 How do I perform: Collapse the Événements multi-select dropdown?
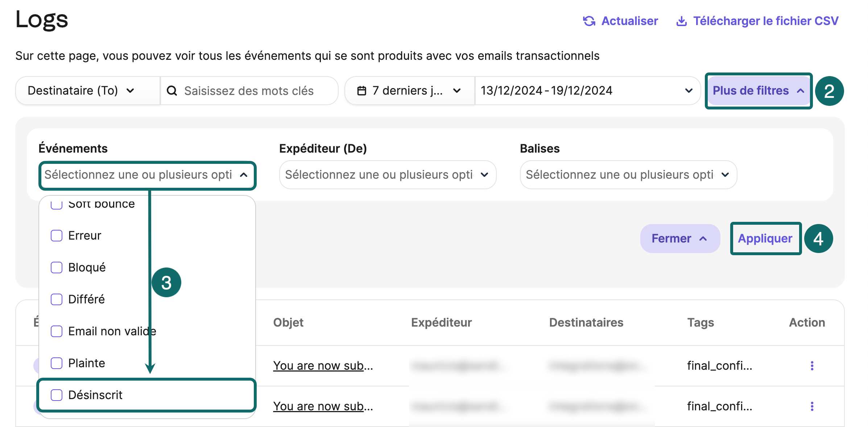click(x=147, y=175)
